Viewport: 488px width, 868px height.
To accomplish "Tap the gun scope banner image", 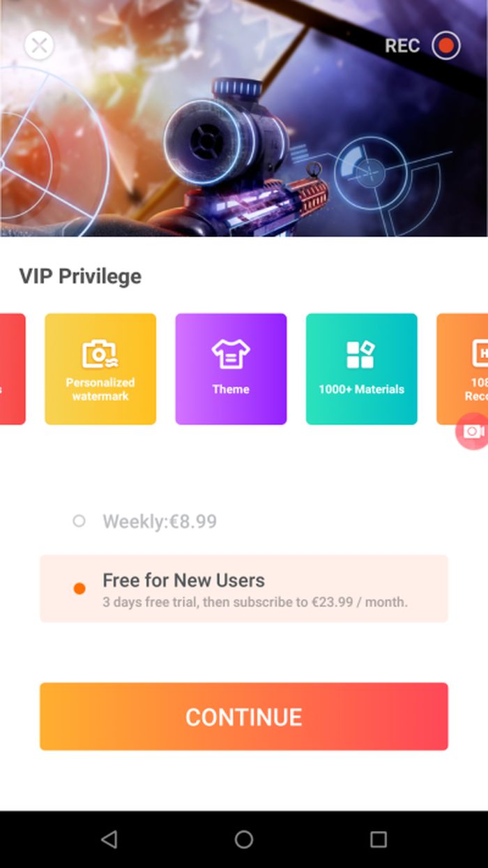I will click(244, 119).
